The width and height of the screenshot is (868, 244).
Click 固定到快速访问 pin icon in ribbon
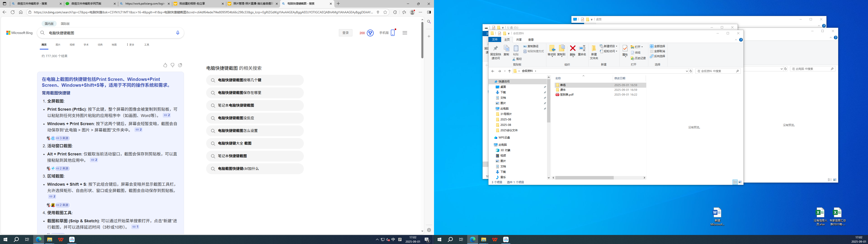tap(495, 49)
